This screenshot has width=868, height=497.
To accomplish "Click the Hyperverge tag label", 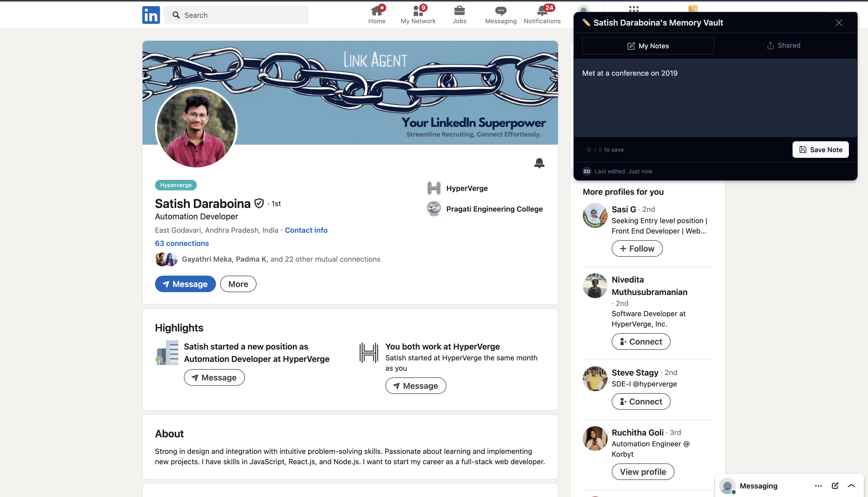I will click(176, 185).
